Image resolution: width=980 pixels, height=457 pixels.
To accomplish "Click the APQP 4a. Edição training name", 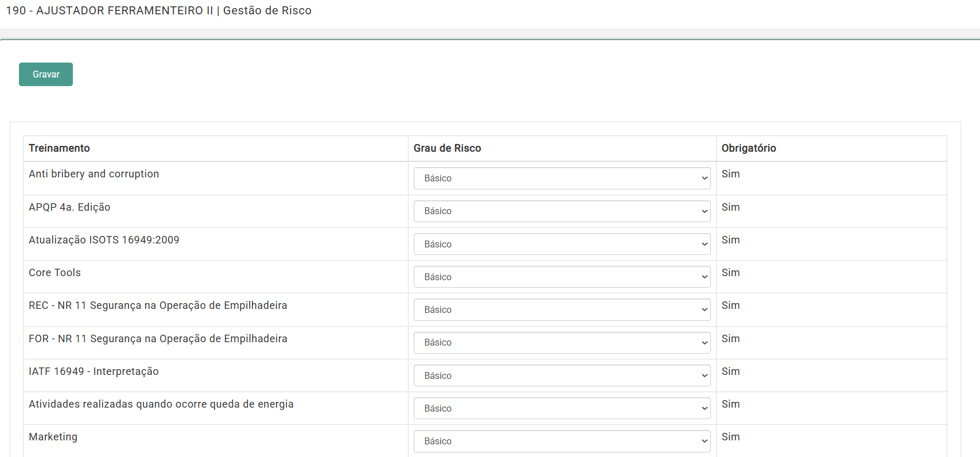I will pyautogui.click(x=69, y=207).
